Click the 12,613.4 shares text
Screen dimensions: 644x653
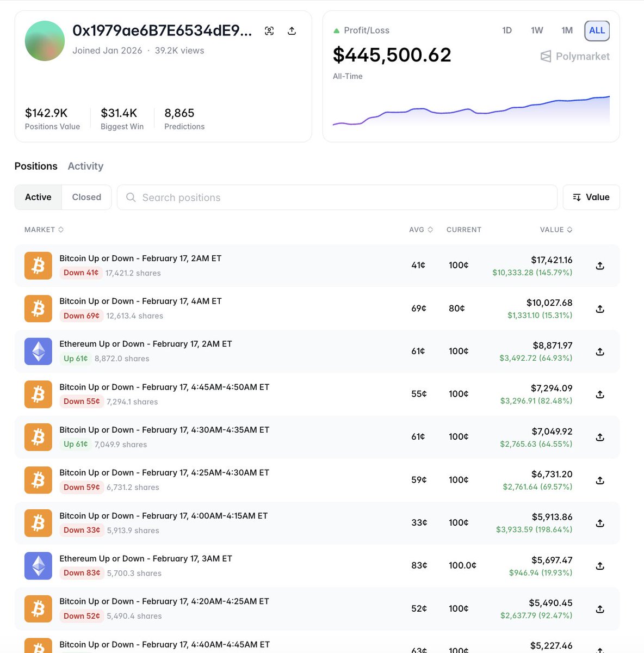tap(135, 316)
